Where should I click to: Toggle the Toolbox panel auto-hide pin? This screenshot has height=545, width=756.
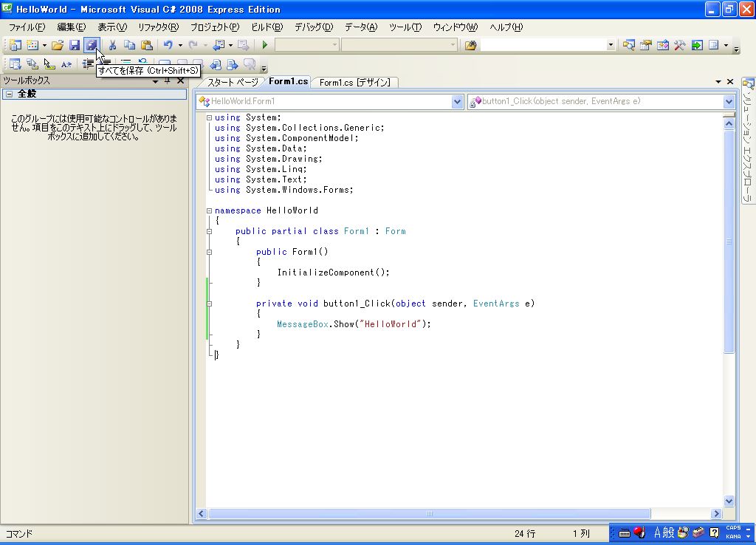coord(168,80)
